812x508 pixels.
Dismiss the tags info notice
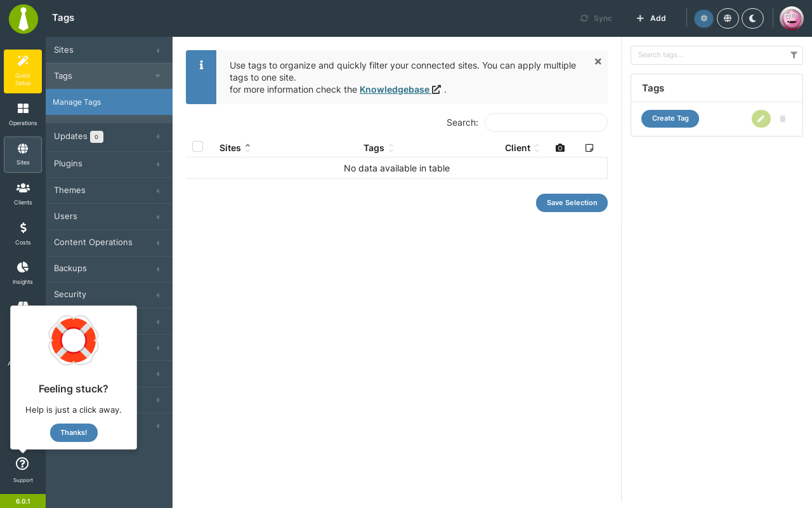point(598,62)
